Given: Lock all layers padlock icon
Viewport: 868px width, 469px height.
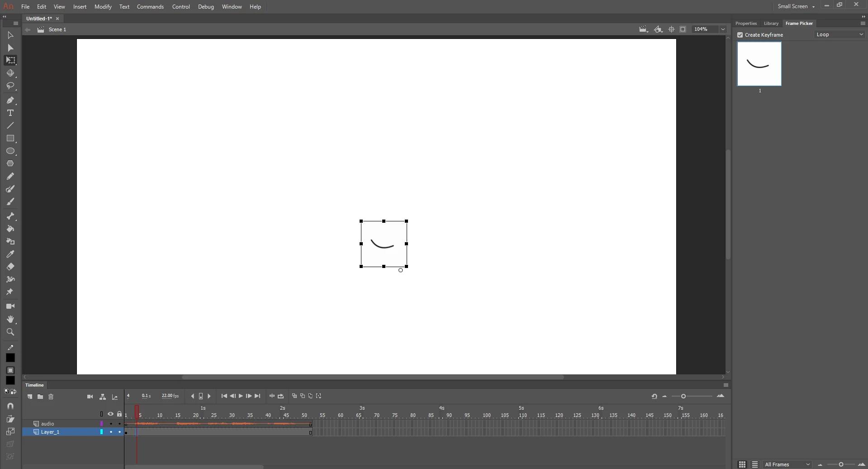Looking at the screenshot, I should pyautogui.click(x=119, y=414).
